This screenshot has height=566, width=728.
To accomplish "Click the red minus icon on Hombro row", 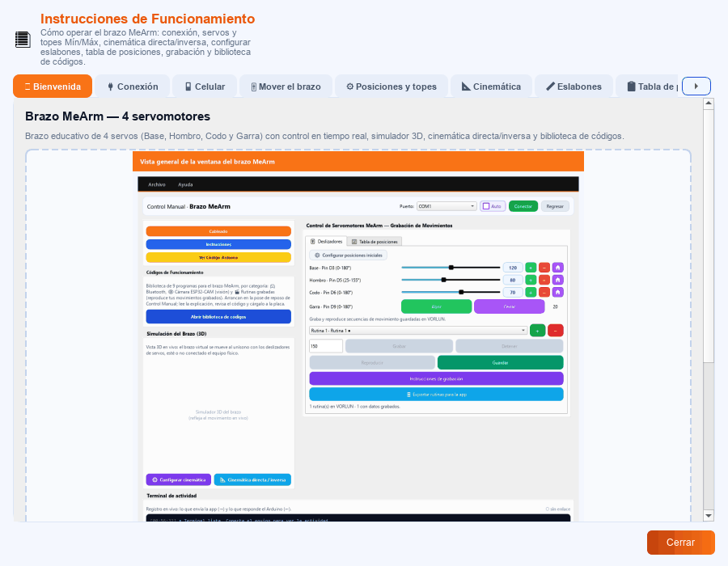I will pos(544,280).
